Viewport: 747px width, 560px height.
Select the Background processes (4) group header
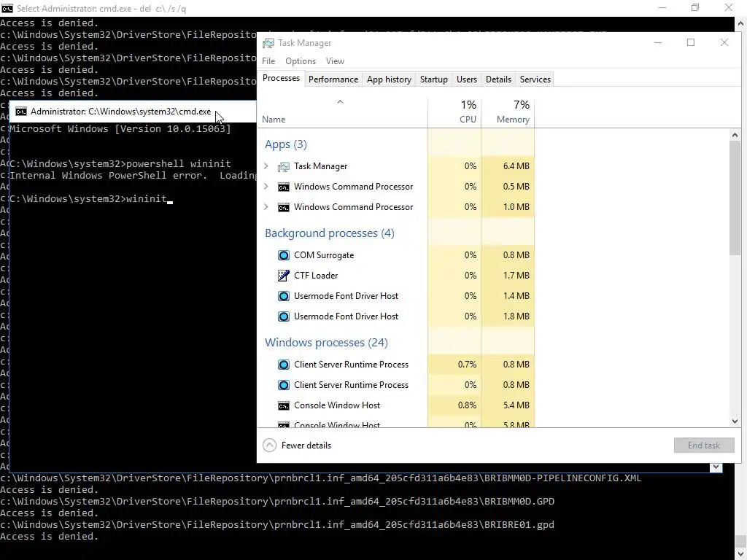click(x=329, y=233)
